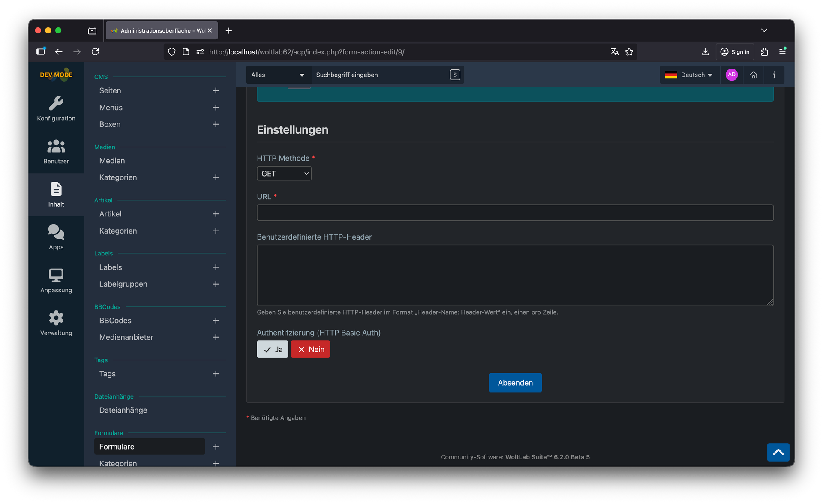
Task: Click the Absenden submit button
Action: click(x=515, y=383)
